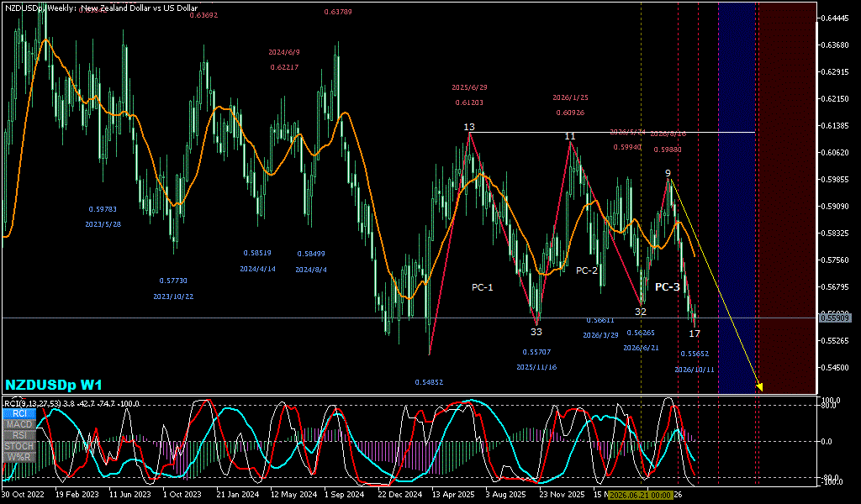This screenshot has width=861, height=504.
Task: Select the high price label 0.60926
Action: tap(570, 113)
